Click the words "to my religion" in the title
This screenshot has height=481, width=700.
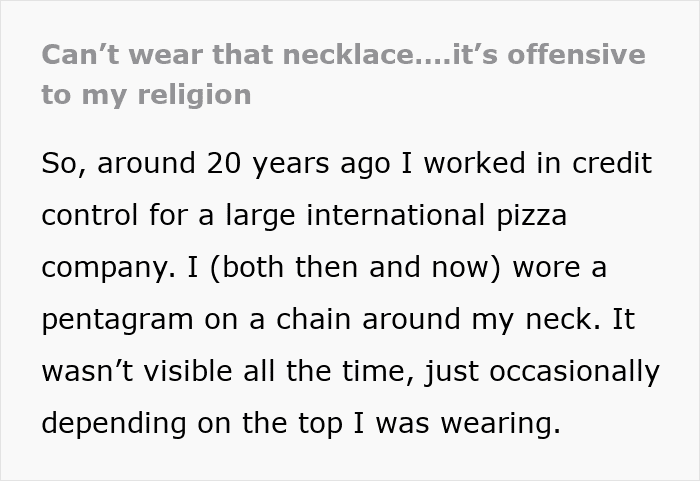146,95
